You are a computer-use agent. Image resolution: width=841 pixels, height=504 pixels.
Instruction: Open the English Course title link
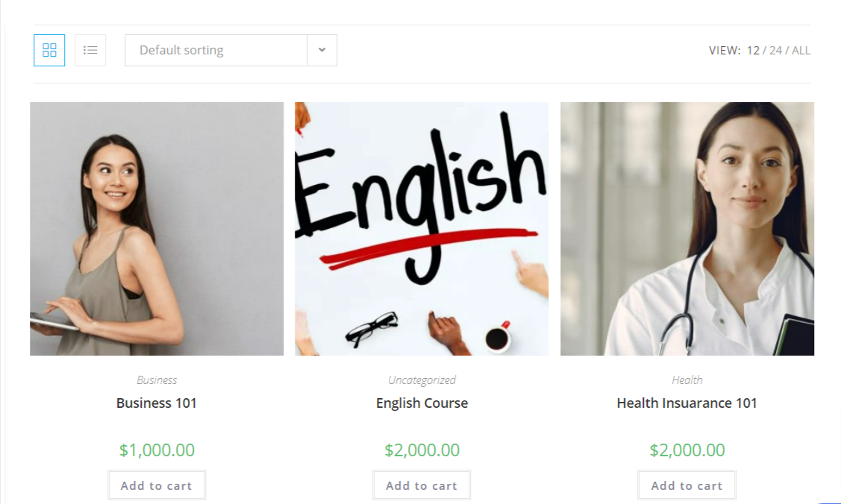tap(422, 403)
